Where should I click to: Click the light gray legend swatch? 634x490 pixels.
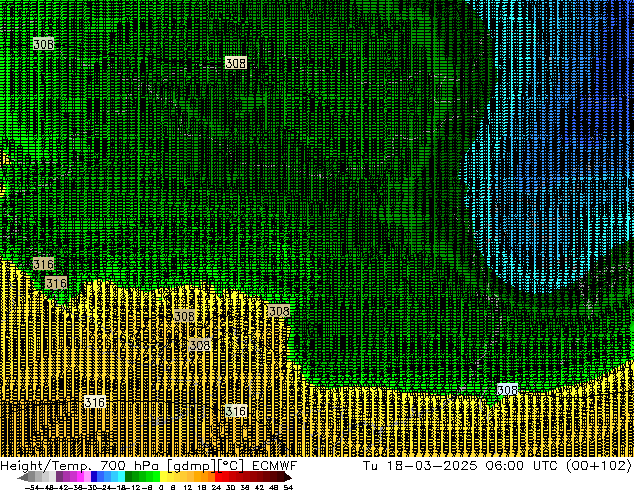click(52, 477)
